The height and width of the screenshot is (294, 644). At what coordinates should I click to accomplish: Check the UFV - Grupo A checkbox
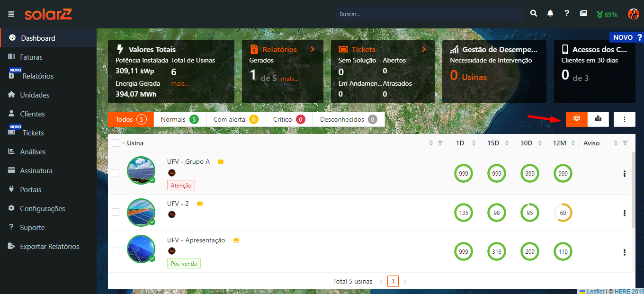pyautogui.click(x=116, y=173)
